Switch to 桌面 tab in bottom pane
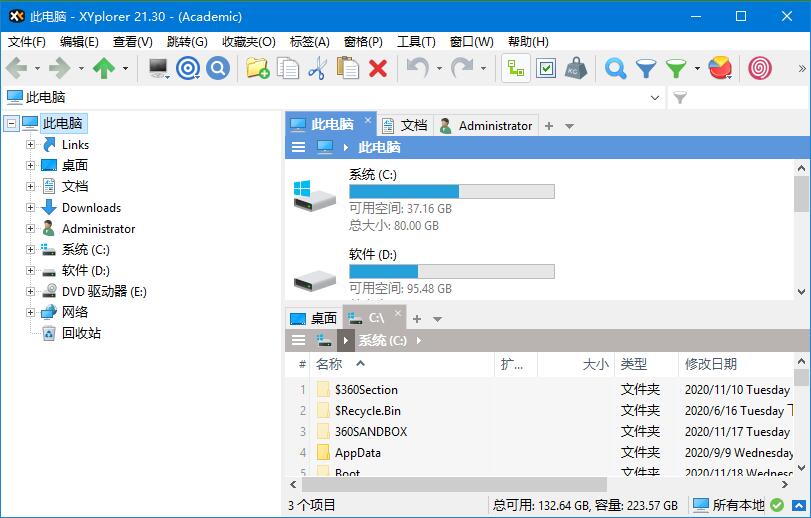This screenshot has width=811, height=518. [x=313, y=318]
